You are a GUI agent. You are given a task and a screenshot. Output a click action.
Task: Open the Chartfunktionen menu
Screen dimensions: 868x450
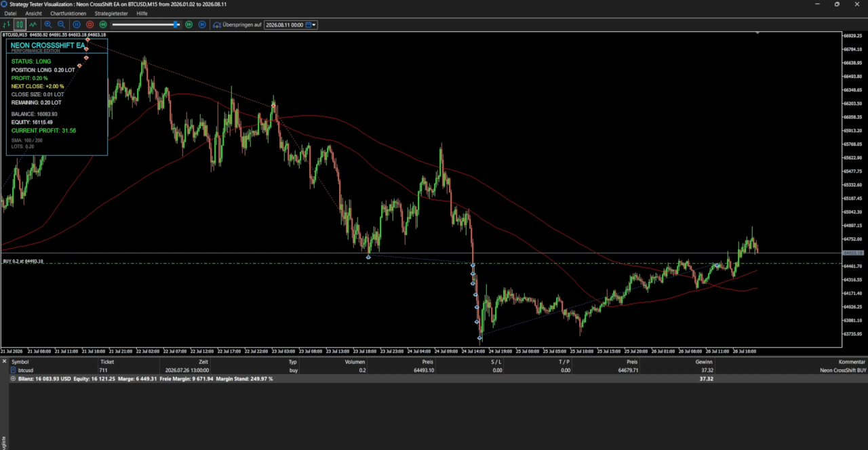68,14
